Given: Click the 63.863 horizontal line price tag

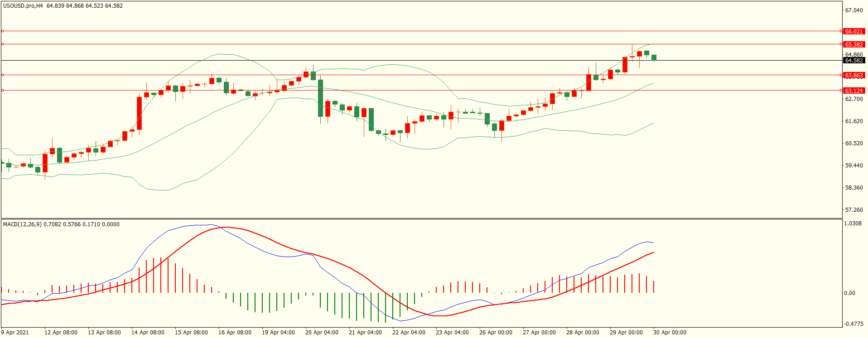Looking at the screenshot, I should (x=854, y=76).
